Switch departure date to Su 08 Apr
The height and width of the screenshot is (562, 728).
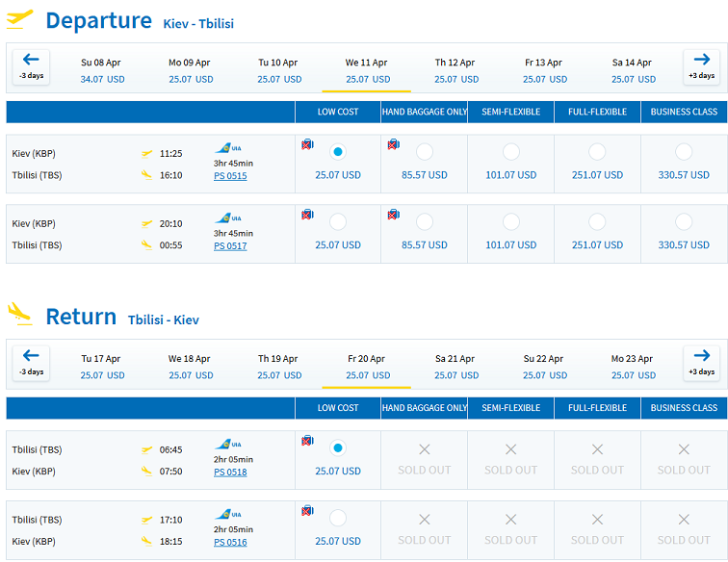(101, 70)
